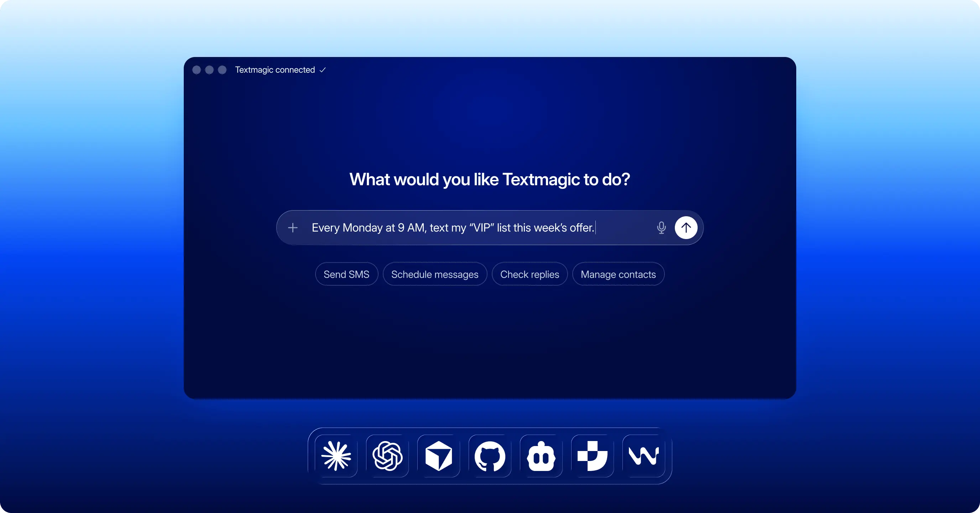Image resolution: width=980 pixels, height=513 pixels.
Task: Click the first window control dot
Action: tap(197, 70)
